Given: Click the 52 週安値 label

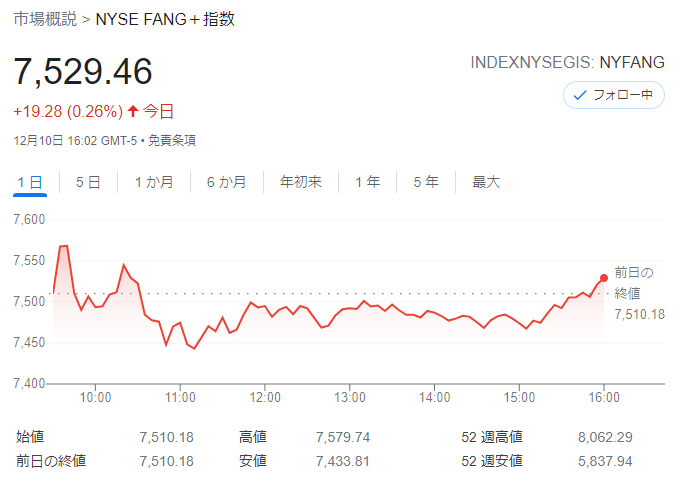Looking at the screenshot, I should [492, 461].
